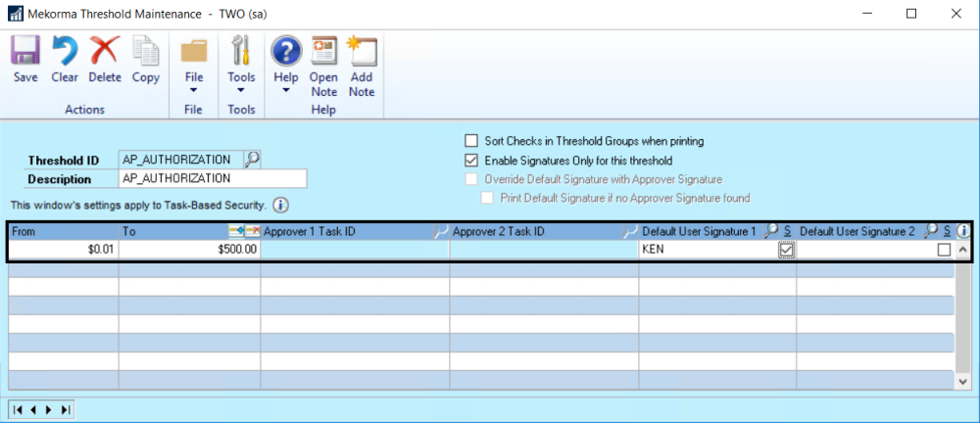
Task: Go to previous record arrow
Action: pos(32,410)
